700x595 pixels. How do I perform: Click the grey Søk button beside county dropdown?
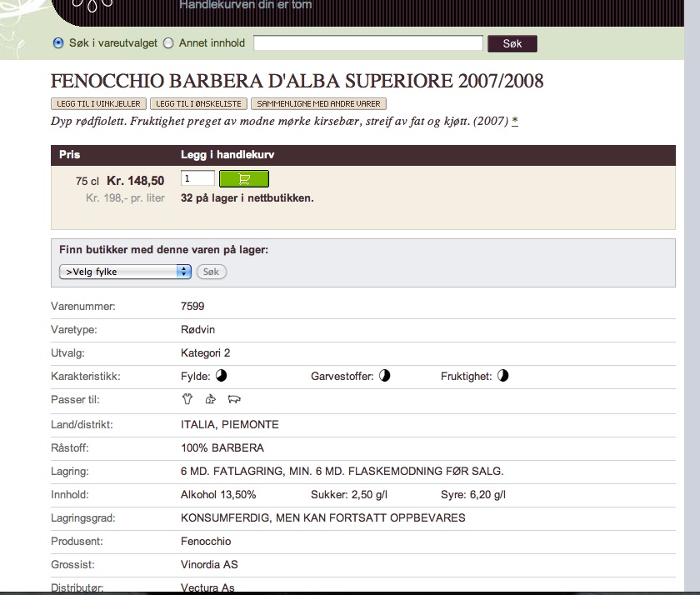point(211,272)
